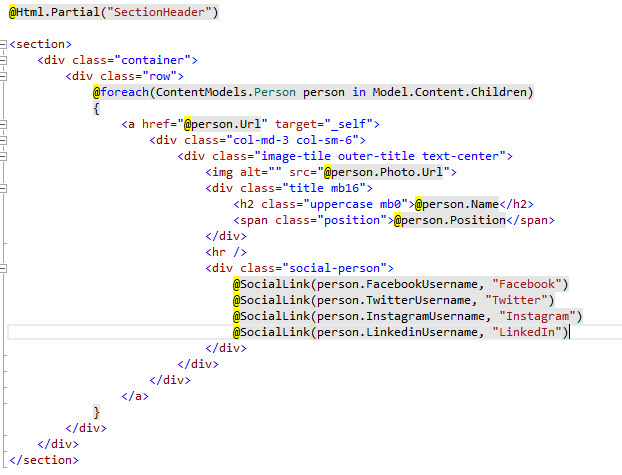The width and height of the screenshot is (622, 475).
Task: Click the closing </span> tag
Action: (x=530, y=220)
